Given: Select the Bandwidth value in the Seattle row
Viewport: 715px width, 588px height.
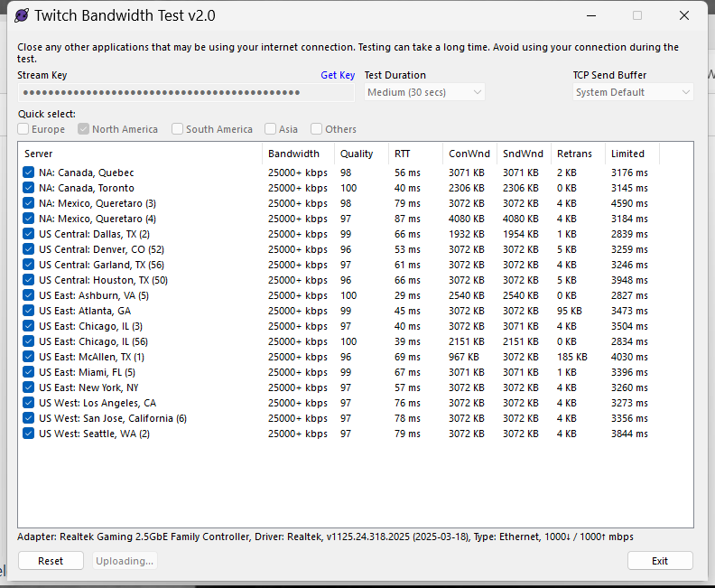Looking at the screenshot, I should pyautogui.click(x=297, y=434).
